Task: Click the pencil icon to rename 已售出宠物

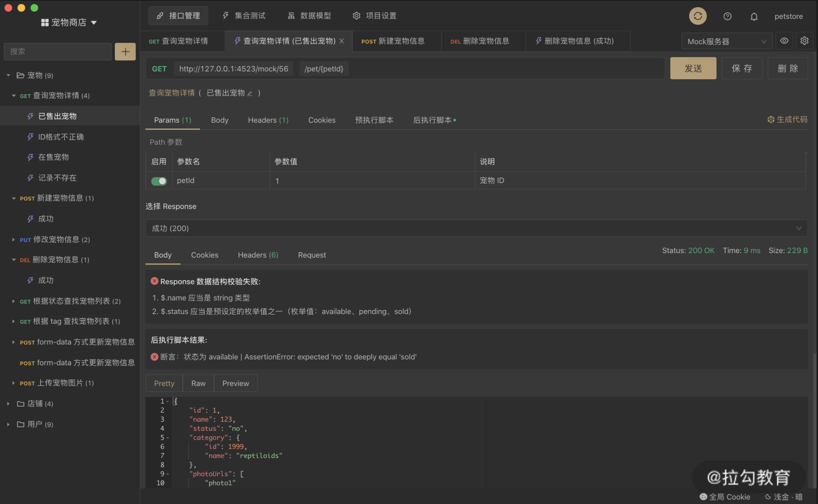Action: [250, 93]
